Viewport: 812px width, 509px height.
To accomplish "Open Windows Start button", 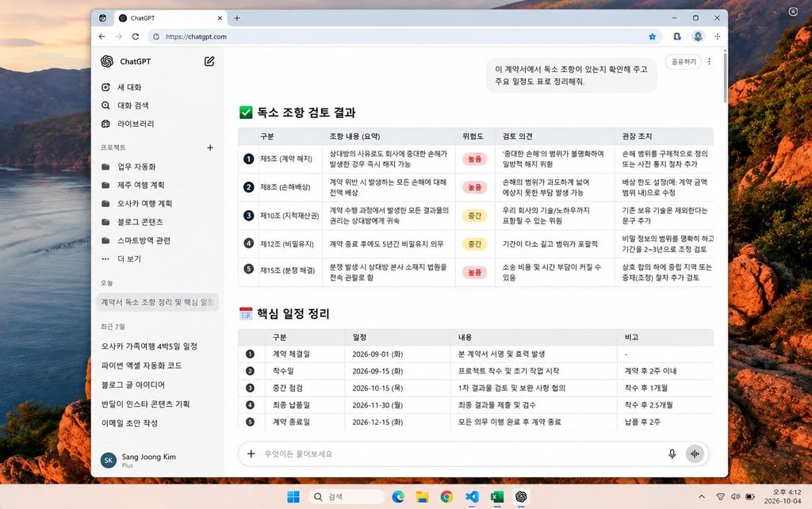I will click(x=293, y=496).
